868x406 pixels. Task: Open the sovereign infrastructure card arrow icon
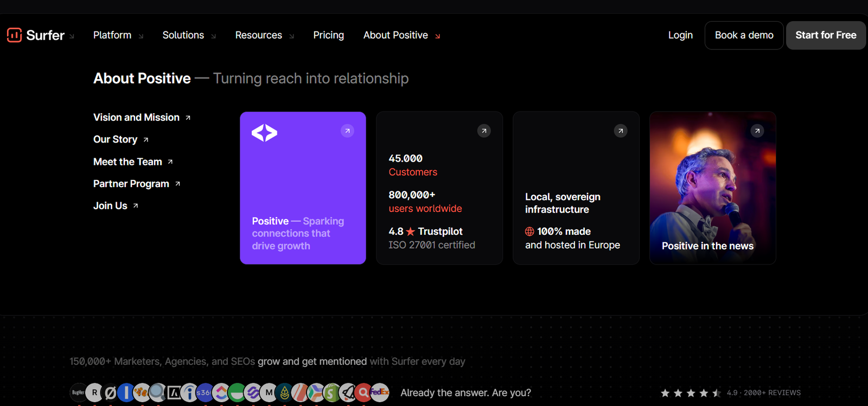[621, 131]
